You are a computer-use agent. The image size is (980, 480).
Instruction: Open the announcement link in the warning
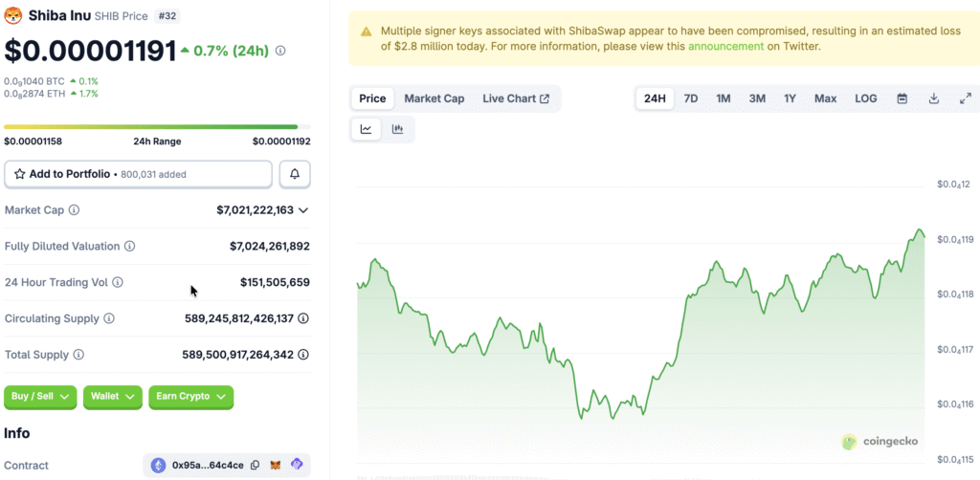[x=725, y=46]
